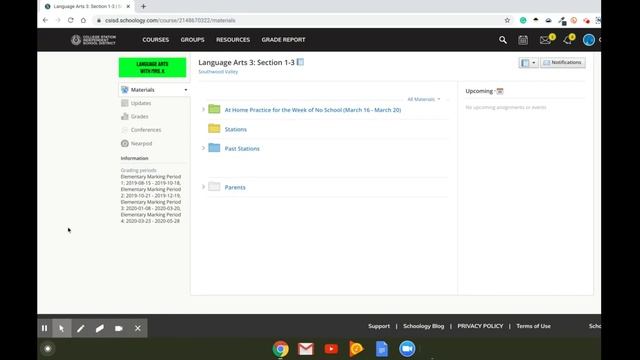Select the pen tool in recorder toolbar
This screenshot has height=360, width=640.
click(80, 328)
